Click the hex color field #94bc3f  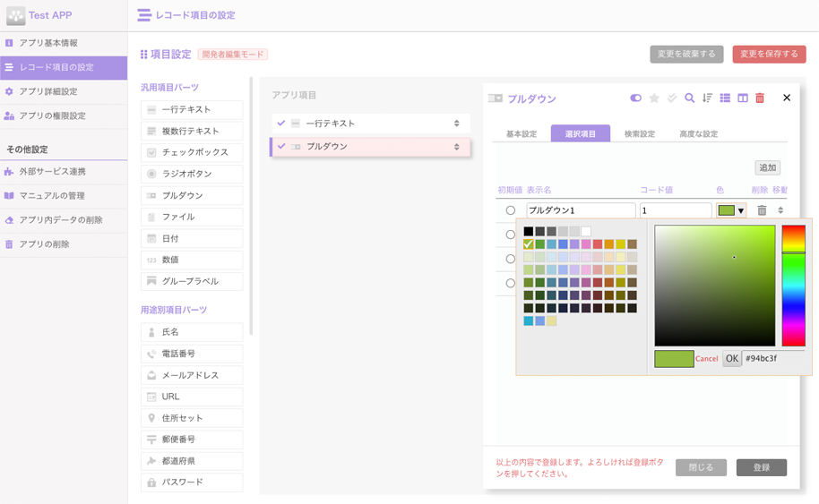(x=773, y=358)
